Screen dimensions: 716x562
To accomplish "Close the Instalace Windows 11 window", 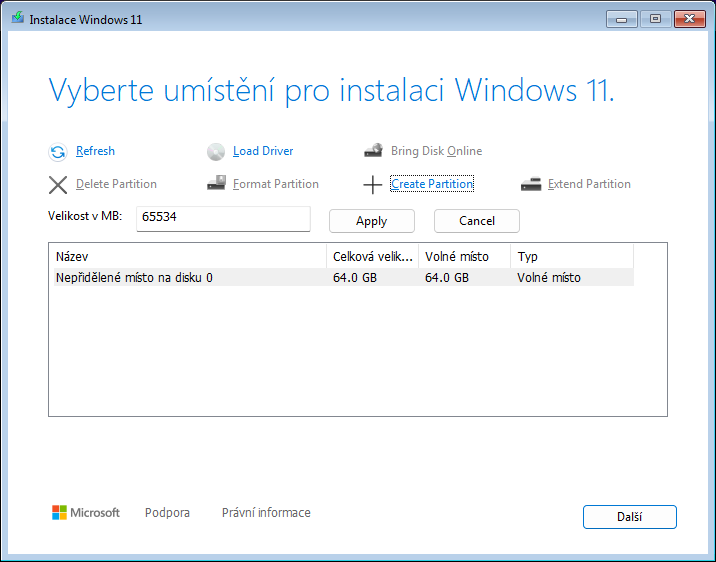I will pos(690,19).
